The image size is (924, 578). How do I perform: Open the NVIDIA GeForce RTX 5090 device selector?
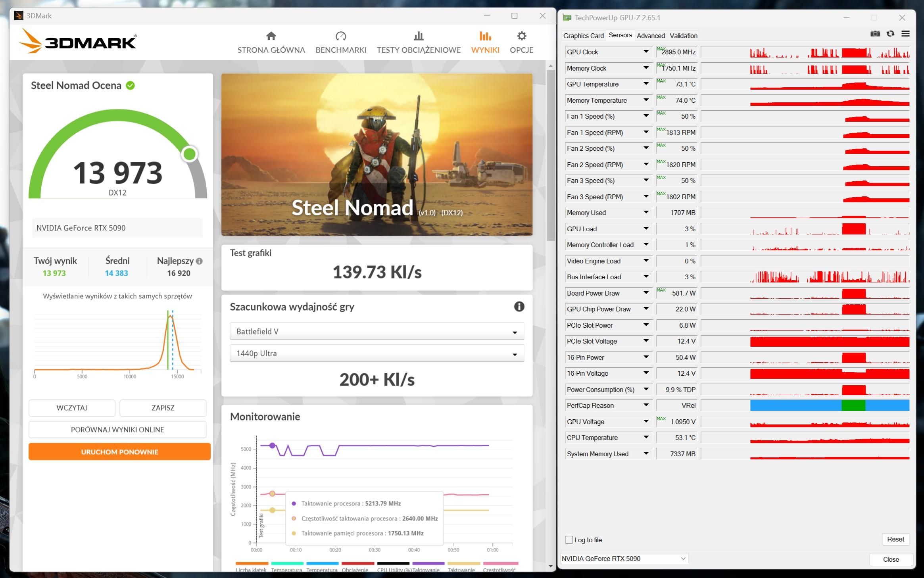tap(624, 559)
